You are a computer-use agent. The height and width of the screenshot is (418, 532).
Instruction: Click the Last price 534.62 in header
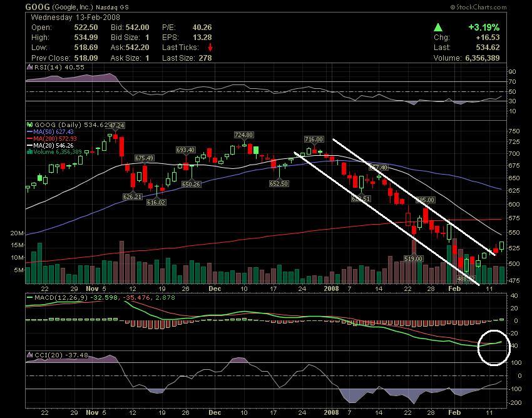488,48
